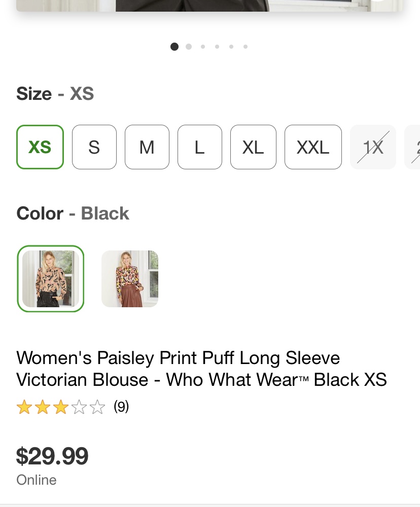
Task: Select the sixth carousel dot
Action: point(246,47)
